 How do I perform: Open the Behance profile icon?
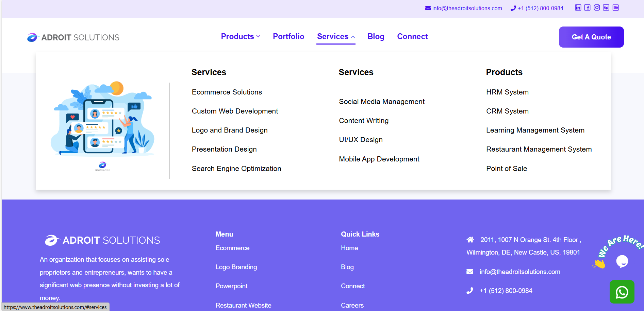(x=616, y=8)
